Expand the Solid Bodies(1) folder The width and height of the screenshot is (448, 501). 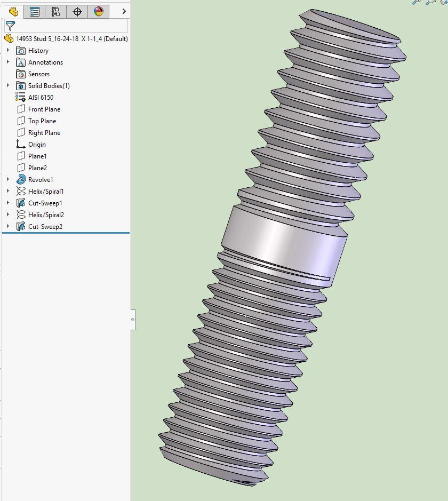coord(7,85)
